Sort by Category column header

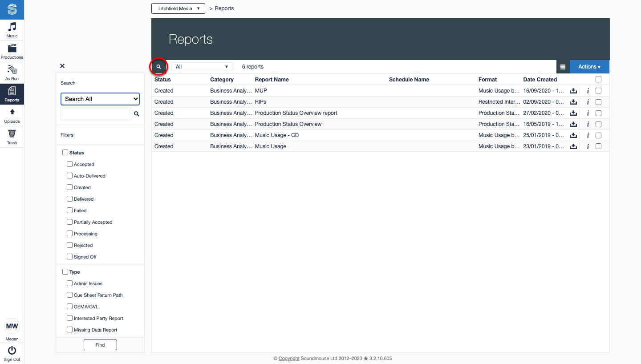(222, 80)
